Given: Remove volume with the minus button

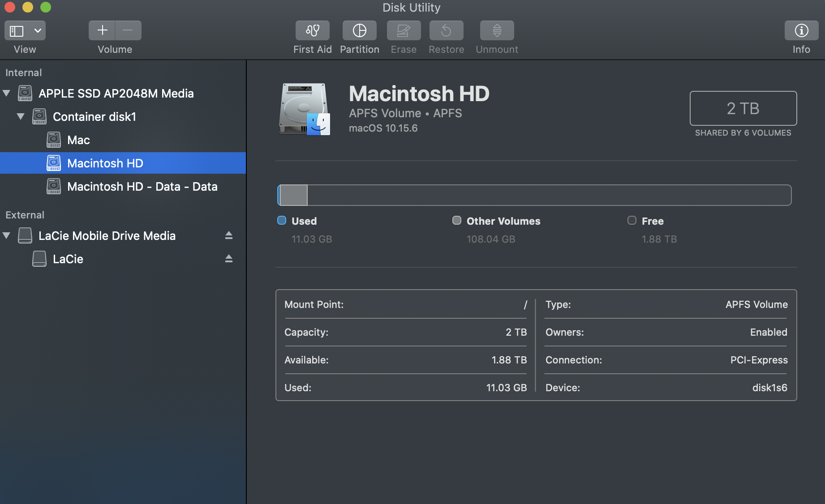Looking at the screenshot, I should pyautogui.click(x=128, y=30).
